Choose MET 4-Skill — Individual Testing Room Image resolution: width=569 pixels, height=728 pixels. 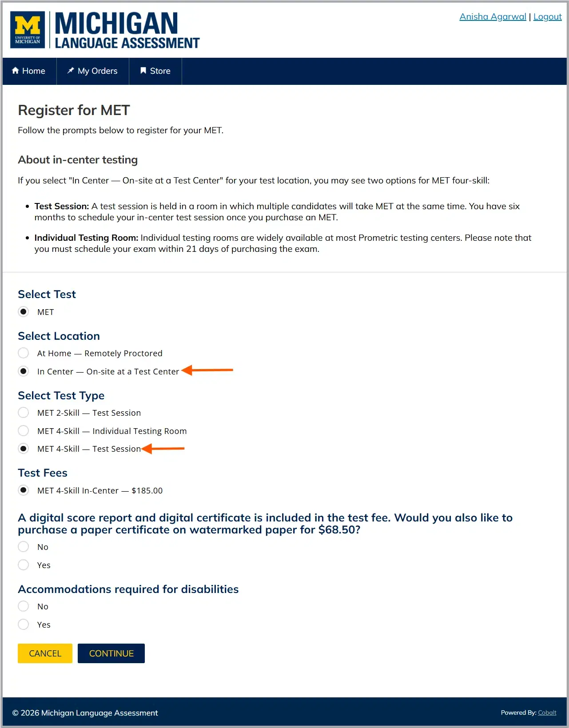[23, 430]
